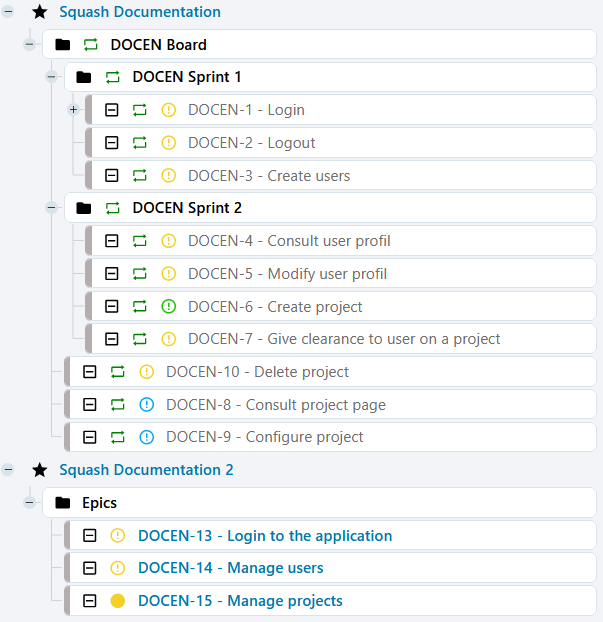603x622 pixels.
Task: Open DOCEN-13 Login to the application
Action: 264,536
